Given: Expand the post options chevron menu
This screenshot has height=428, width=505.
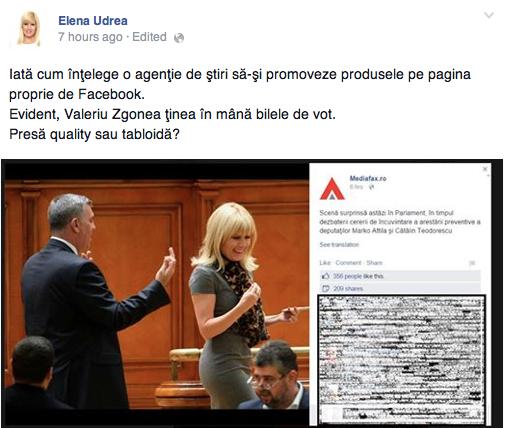Looking at the screenshot, I should click(x=489, y=15).
